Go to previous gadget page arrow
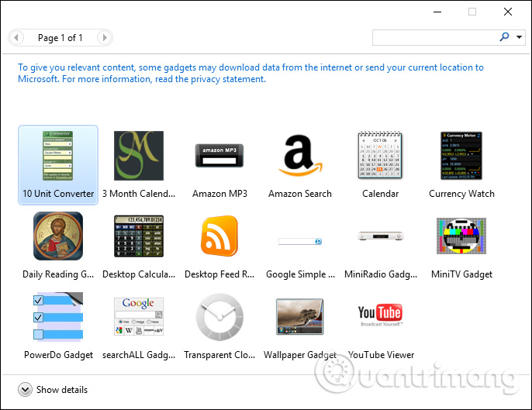The image size is (532, 410). point(16,38)
